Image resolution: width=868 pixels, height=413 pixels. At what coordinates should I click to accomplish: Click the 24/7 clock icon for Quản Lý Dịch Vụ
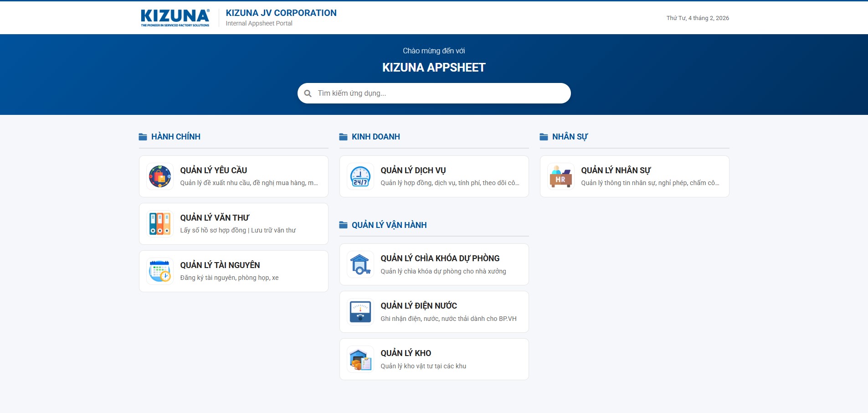coord(360,176)
